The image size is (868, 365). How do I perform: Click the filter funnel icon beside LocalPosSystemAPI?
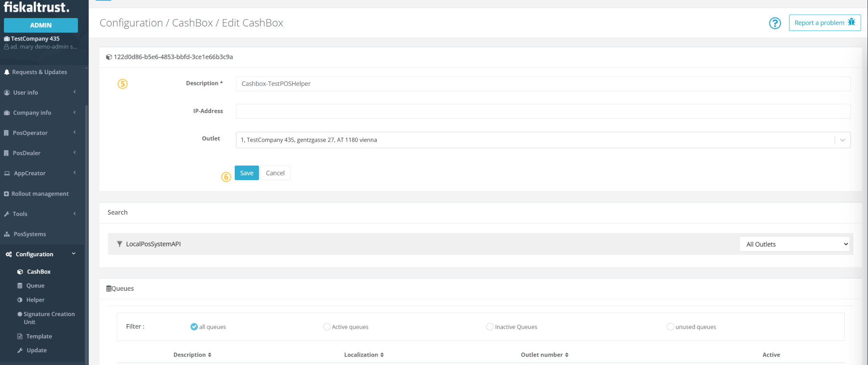coord(119,244)
